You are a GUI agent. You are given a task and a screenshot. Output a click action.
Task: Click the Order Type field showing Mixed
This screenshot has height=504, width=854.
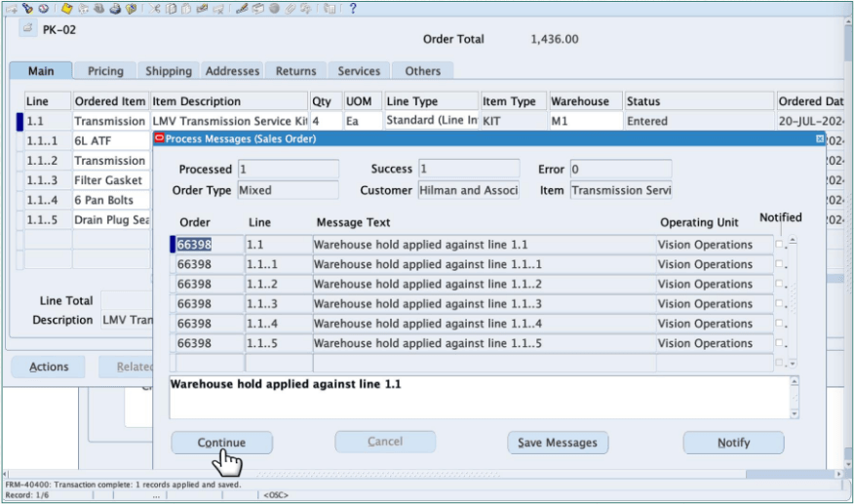click(x=289, y=190)
